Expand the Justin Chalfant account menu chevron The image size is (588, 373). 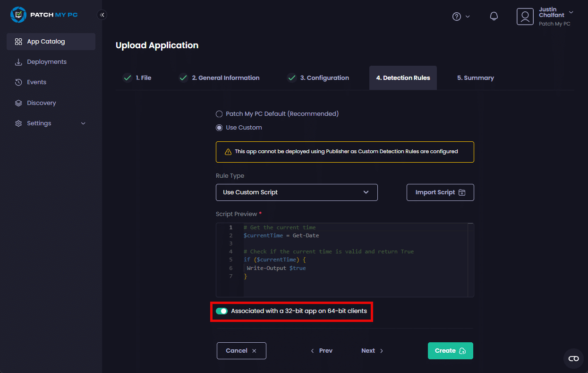571,12
